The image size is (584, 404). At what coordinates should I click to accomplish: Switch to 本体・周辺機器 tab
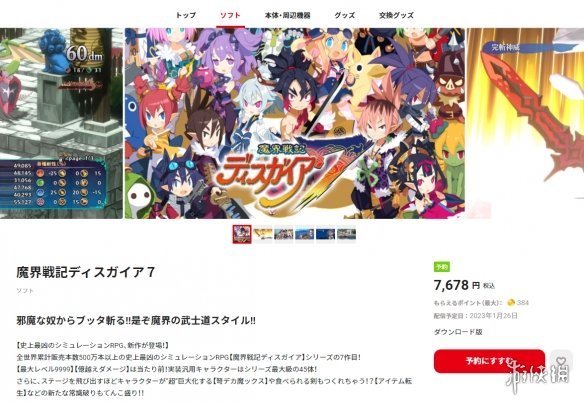[287, 15]
